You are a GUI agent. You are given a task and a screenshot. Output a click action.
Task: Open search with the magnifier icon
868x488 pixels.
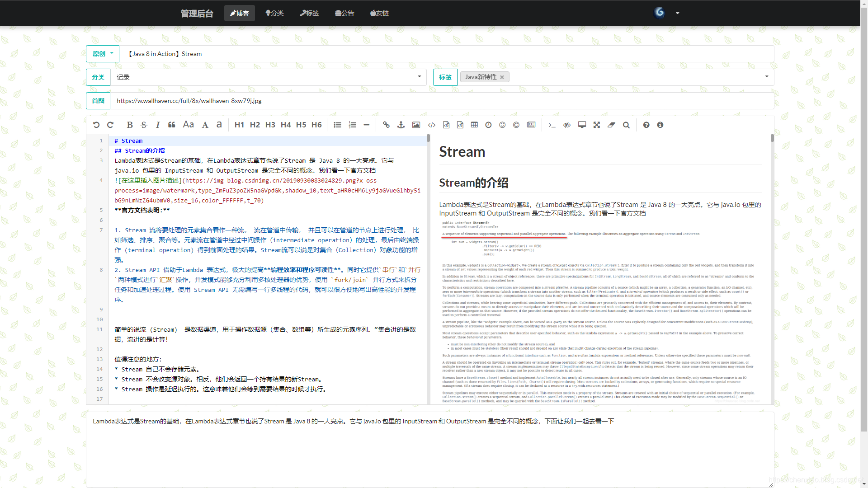(x=626, y=125)
